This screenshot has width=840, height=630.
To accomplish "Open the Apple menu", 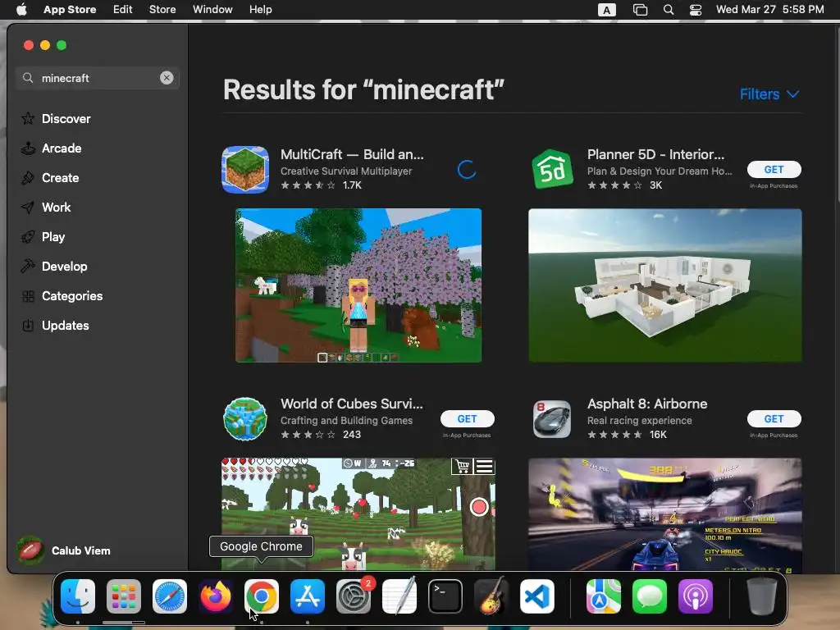I will click(21, 10).
